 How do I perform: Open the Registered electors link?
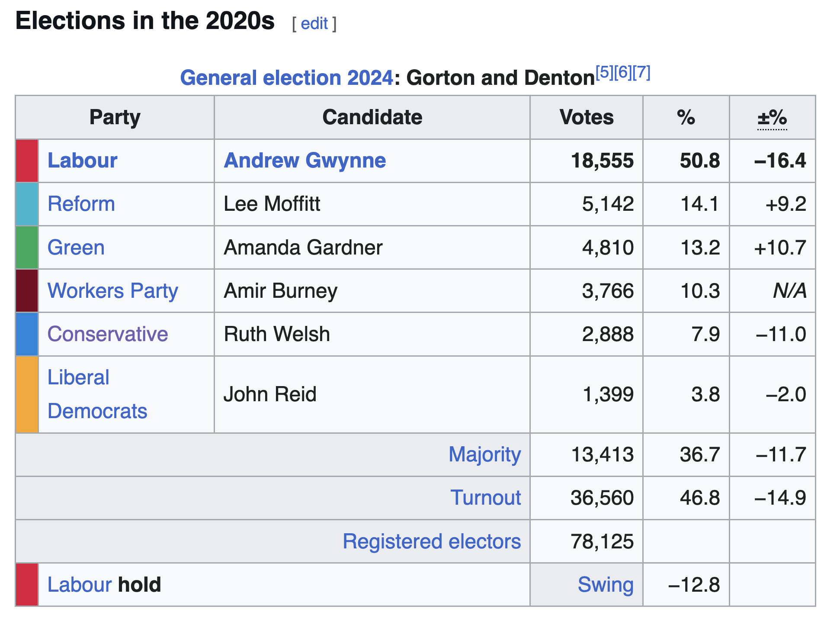tap(431, 541)
